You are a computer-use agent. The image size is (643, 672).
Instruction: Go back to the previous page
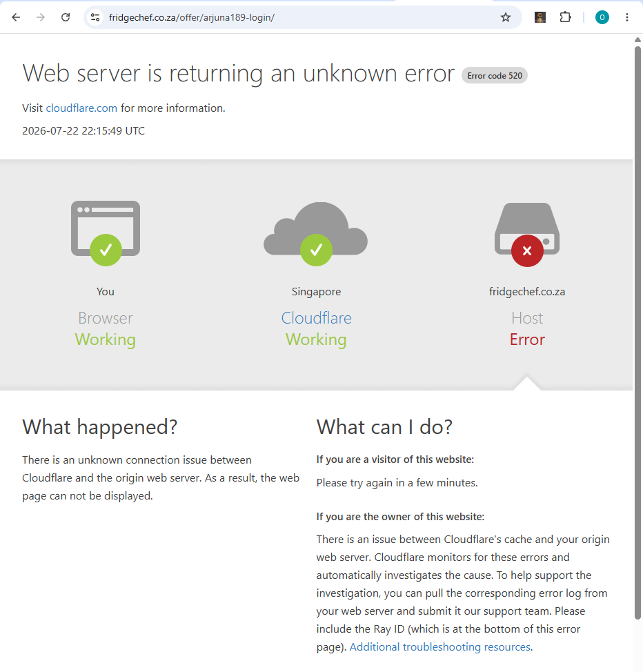tap(16, 17)
